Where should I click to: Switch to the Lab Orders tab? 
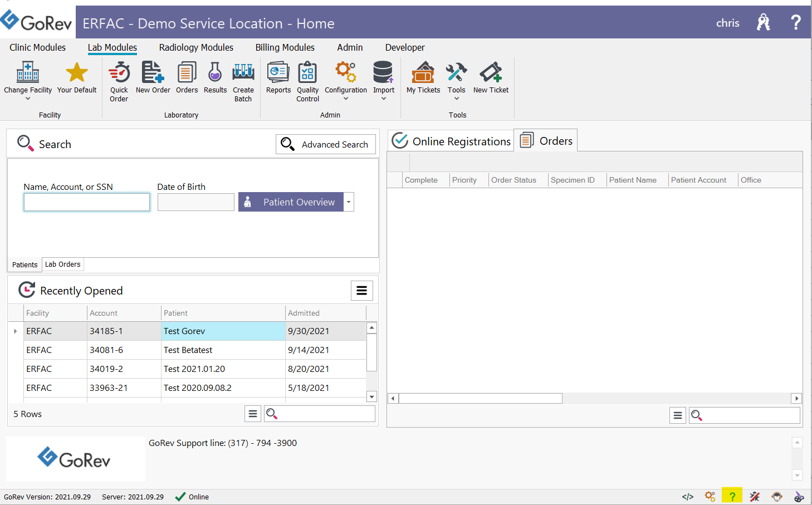point(62,264)
